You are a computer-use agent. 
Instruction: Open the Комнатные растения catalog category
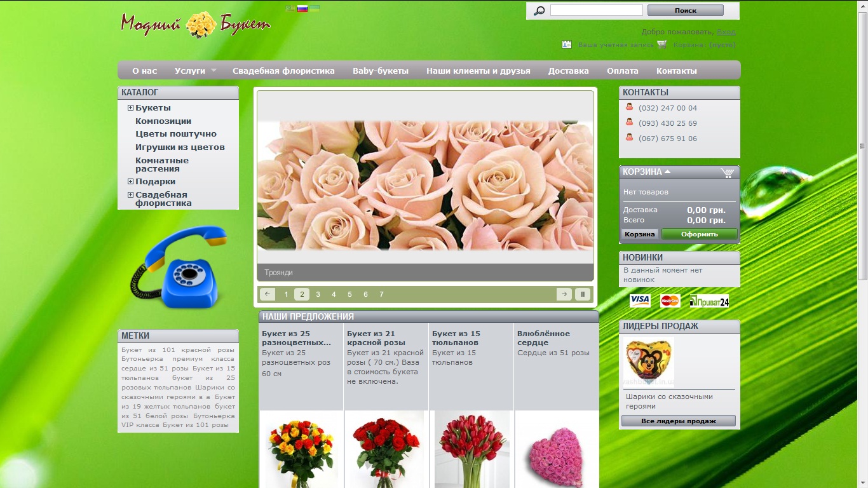point(162,165)
